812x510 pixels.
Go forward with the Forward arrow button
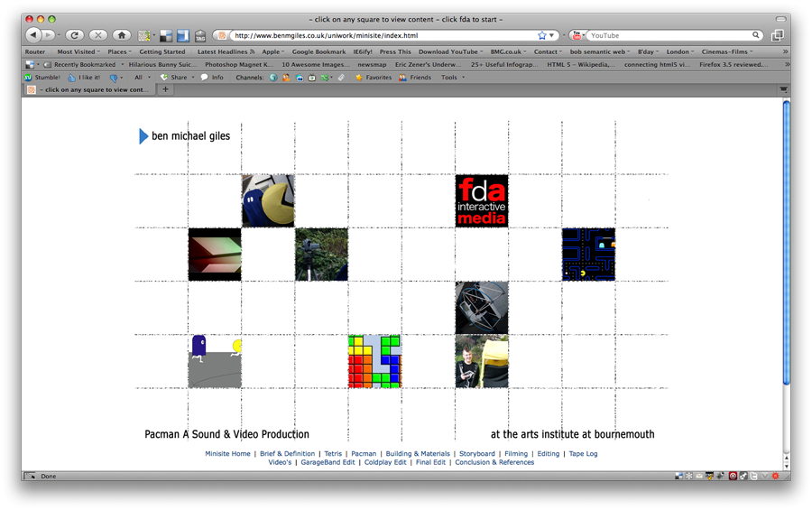pyautogui.click(x=48, y=35)
